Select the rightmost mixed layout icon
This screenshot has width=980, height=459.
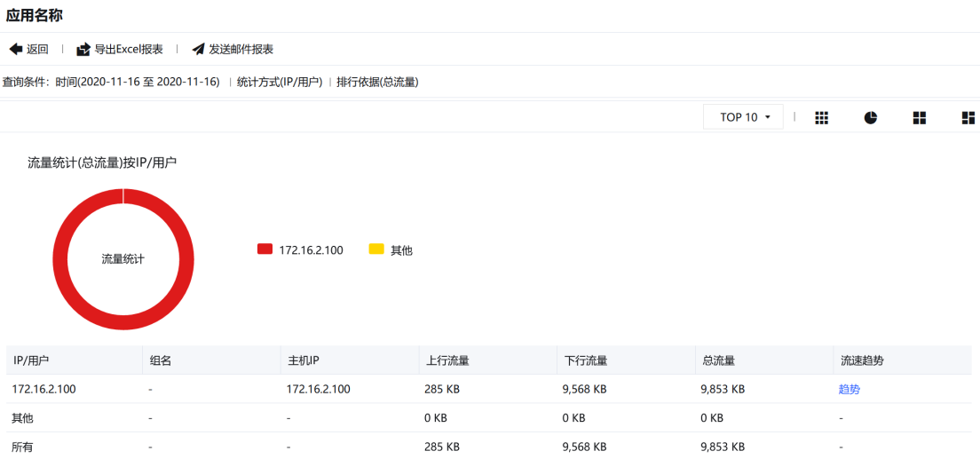(x=968, y=118)
